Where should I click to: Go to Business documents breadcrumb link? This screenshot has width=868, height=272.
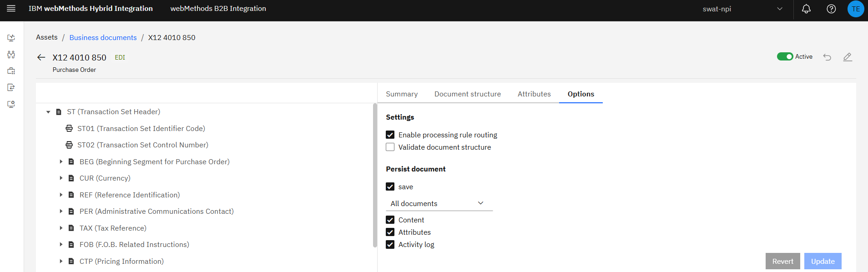pos(103,37)
